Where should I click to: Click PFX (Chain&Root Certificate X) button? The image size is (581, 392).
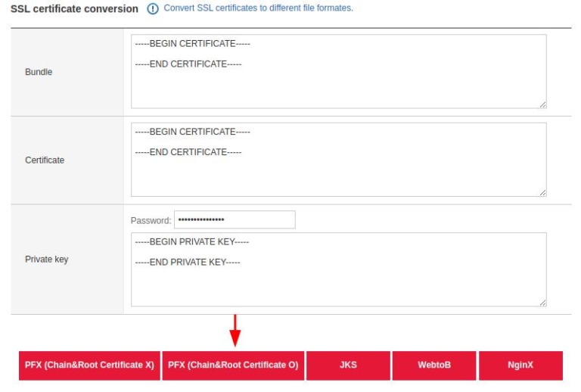pos(89,365)
